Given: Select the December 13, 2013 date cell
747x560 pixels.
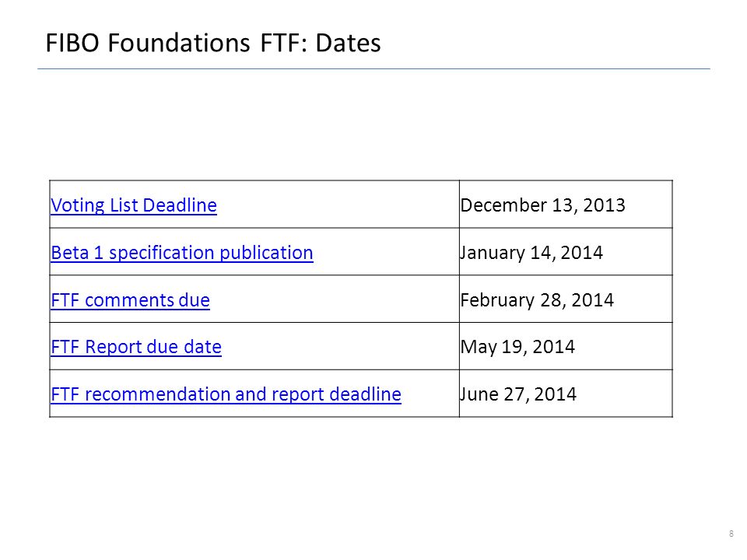Looking at the screenshot, I should [x=566, y=205].
